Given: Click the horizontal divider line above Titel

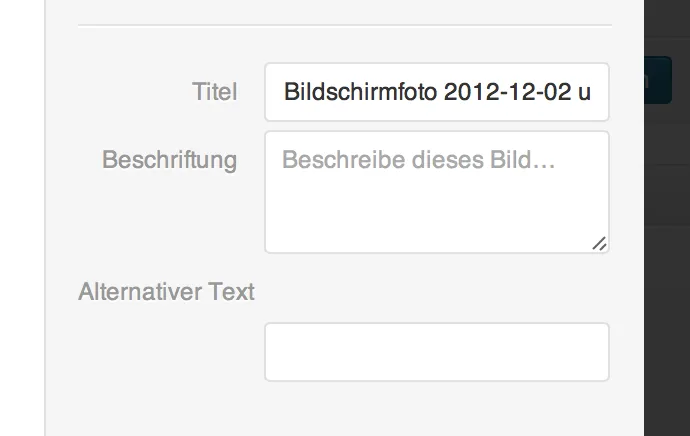Looking at the screenshot, I should [345, 25].
